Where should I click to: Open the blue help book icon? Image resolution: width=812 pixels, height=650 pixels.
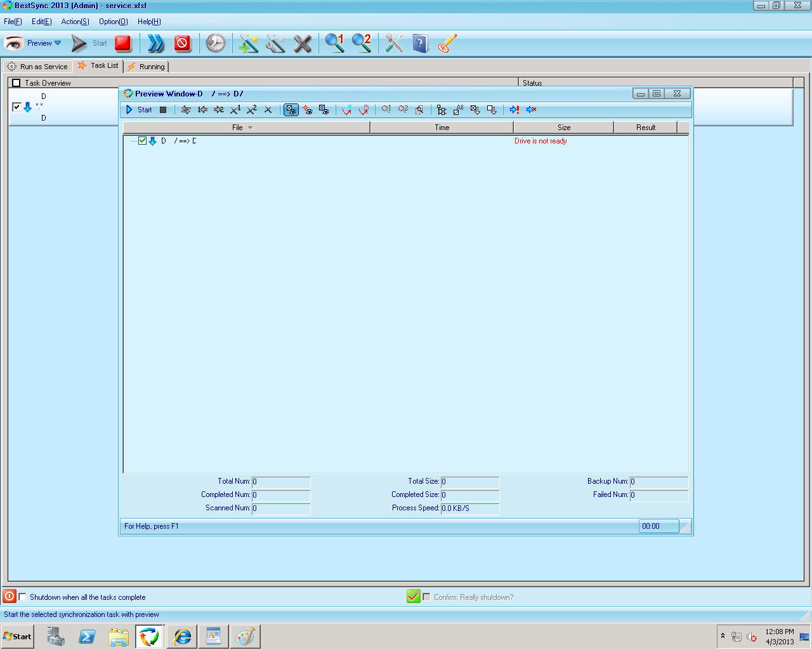click(x=420, y=43)
